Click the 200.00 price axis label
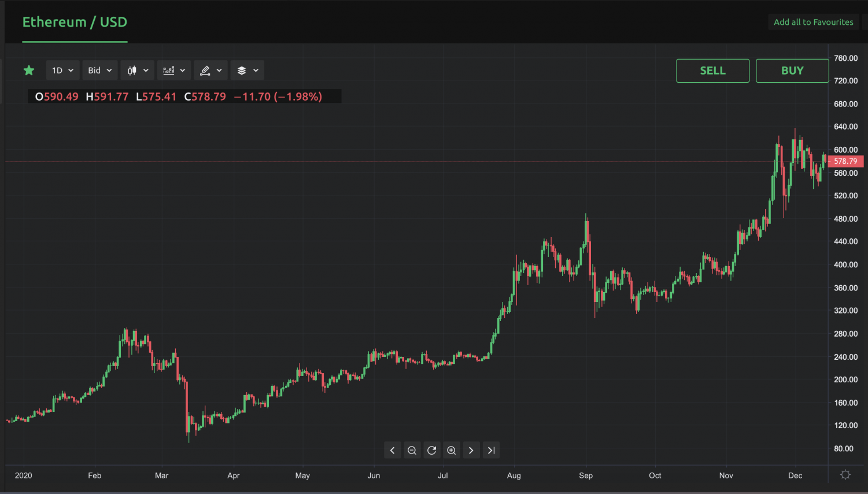 click(x=845, y=379)
